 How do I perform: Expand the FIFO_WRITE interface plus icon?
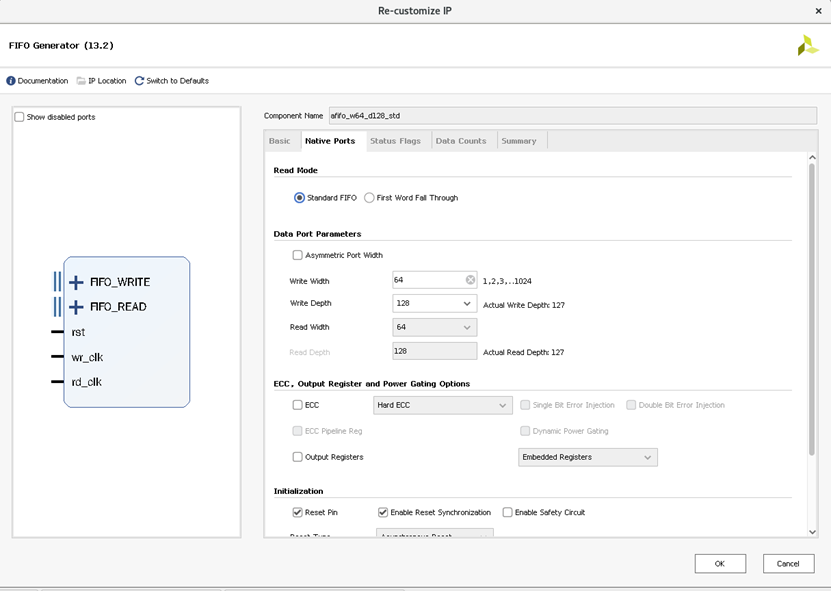(76, 283)
